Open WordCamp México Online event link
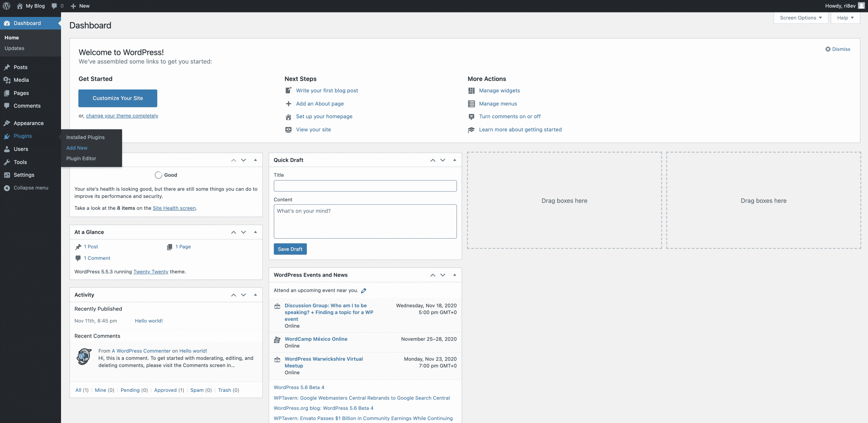868x423 pixels. [x=316, y=339]
